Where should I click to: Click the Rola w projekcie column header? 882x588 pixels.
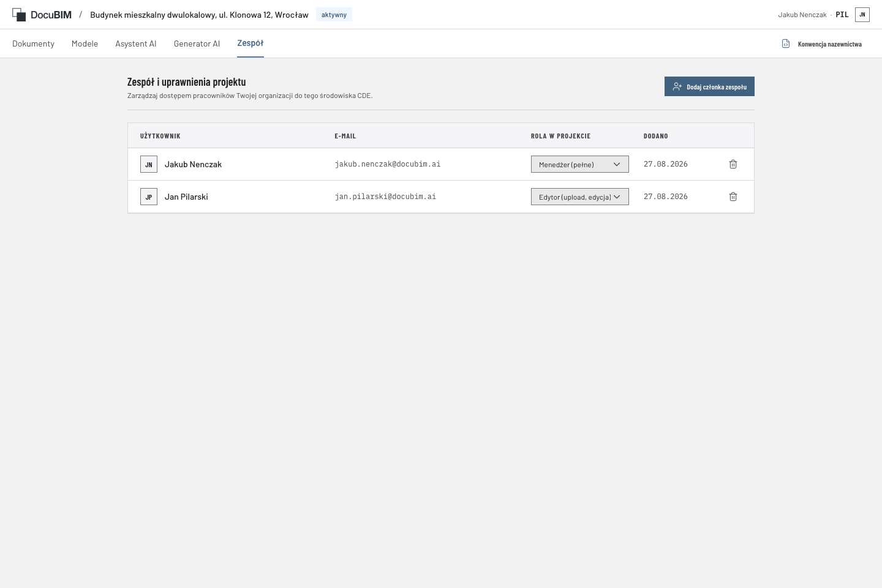click(x=560, y=136)
